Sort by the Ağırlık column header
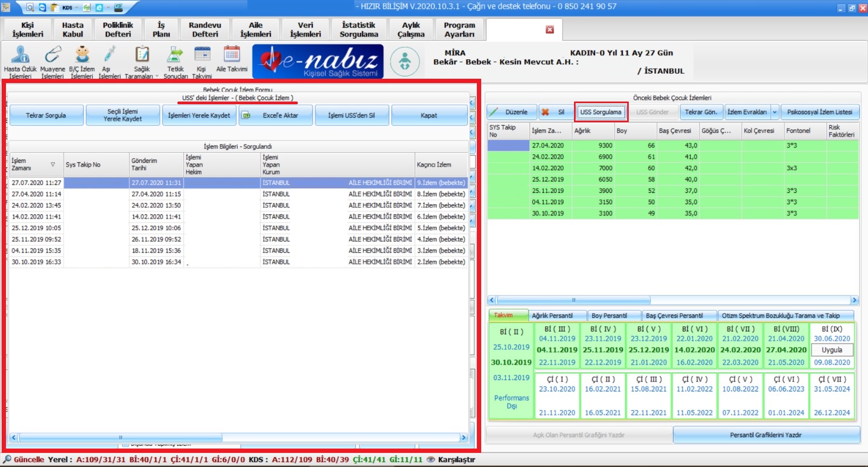868x467 pixels. click(x=593, y=131)
